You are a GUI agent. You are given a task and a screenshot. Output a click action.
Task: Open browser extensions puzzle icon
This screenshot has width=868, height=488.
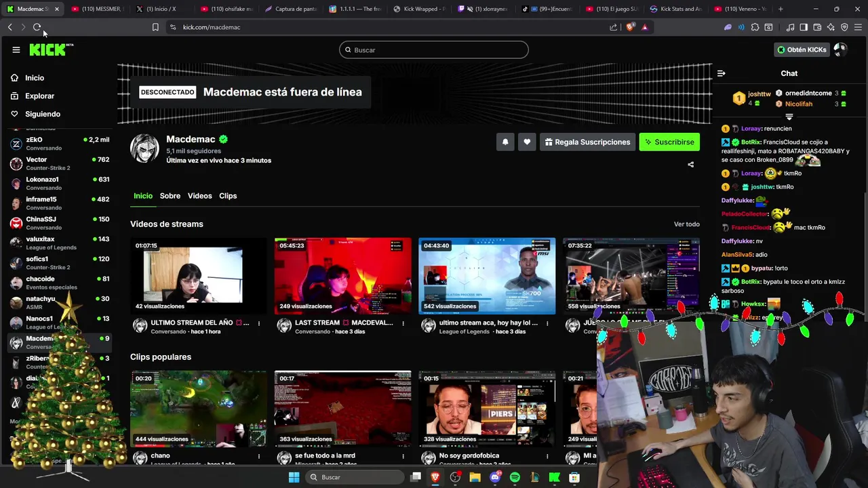tap(755, 27)
